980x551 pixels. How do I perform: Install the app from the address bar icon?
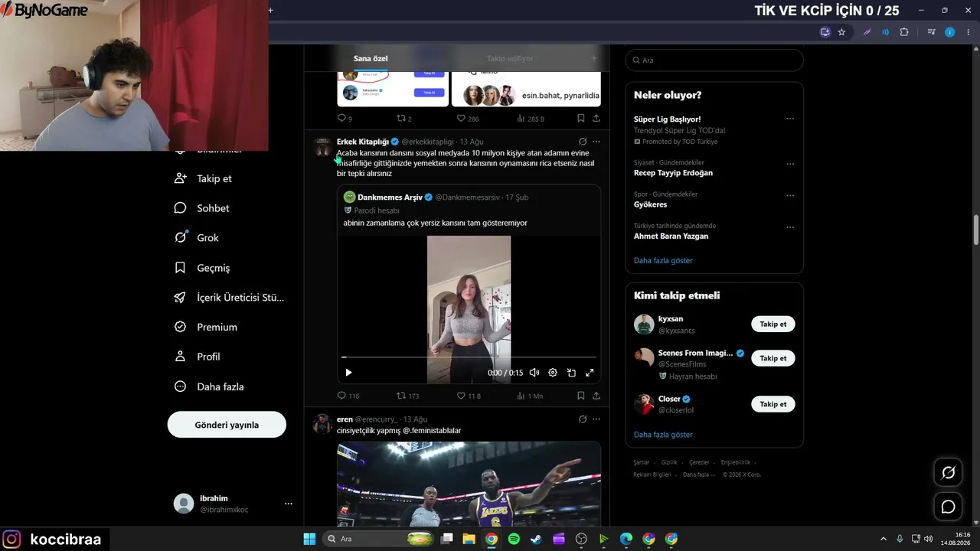point(825,32)
